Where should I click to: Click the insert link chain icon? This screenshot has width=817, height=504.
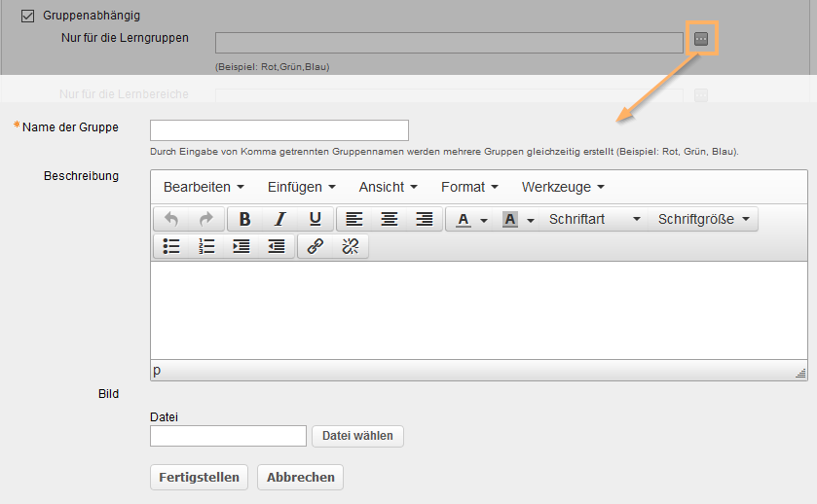tap(315, 246)
